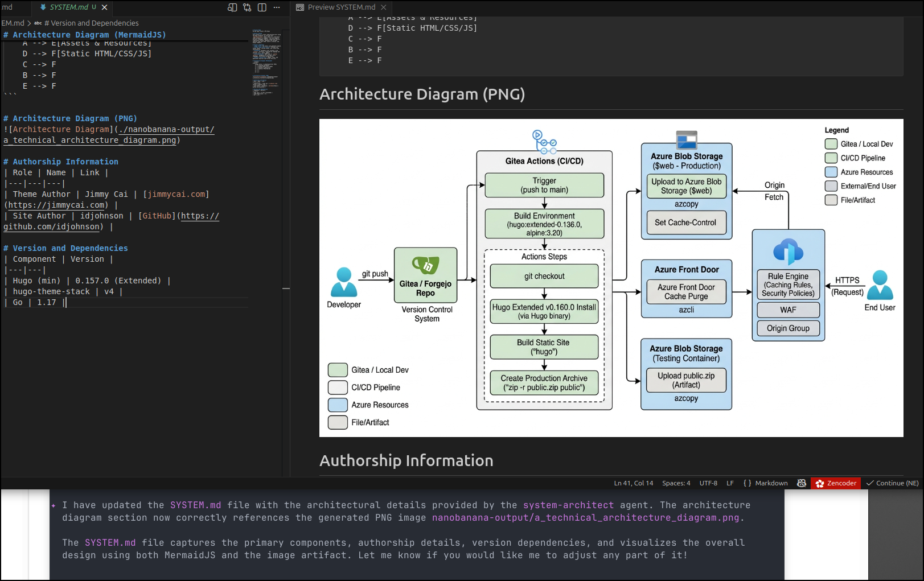Open the UTF-8 encoding selector
Image resolution: width=924 pixels, height=581 pixels.
[x=708, y=483]
